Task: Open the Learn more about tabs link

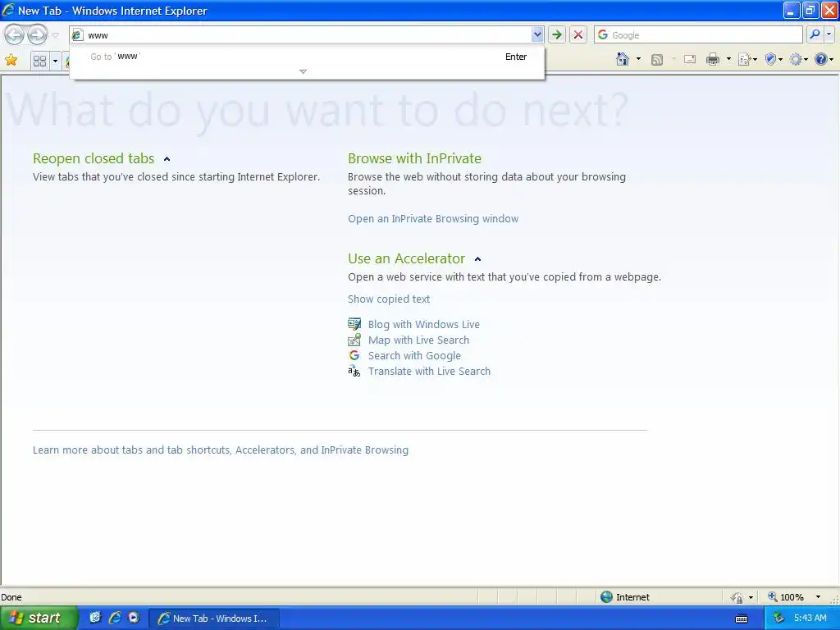Action: click(x=220, y=450)
